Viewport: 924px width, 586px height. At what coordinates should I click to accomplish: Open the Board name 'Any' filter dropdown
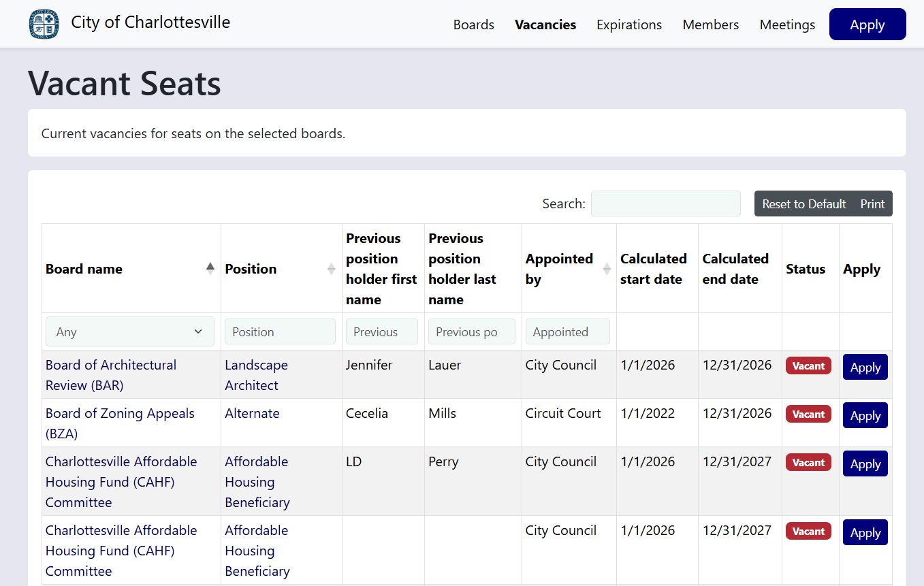[130, 331]
